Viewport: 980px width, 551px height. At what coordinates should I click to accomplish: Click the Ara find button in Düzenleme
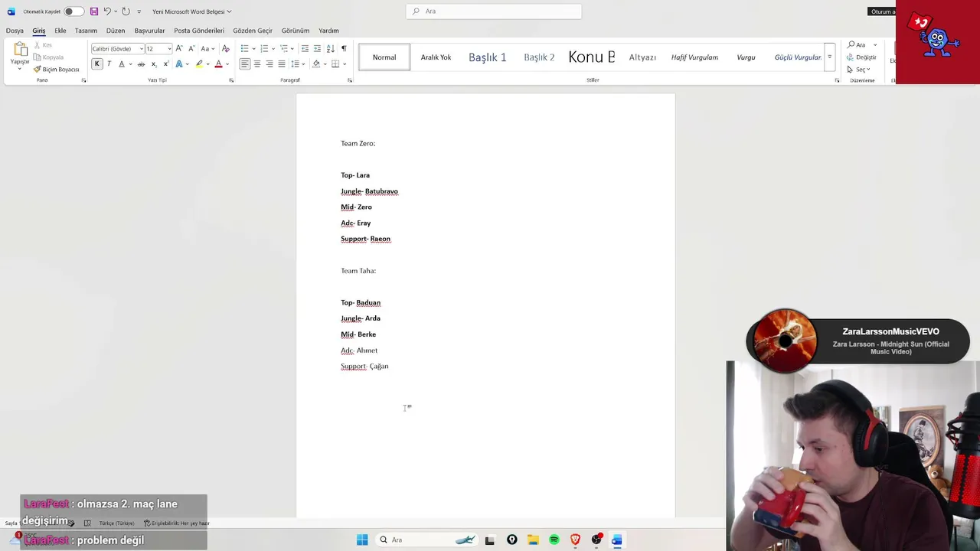pos(857,45)
